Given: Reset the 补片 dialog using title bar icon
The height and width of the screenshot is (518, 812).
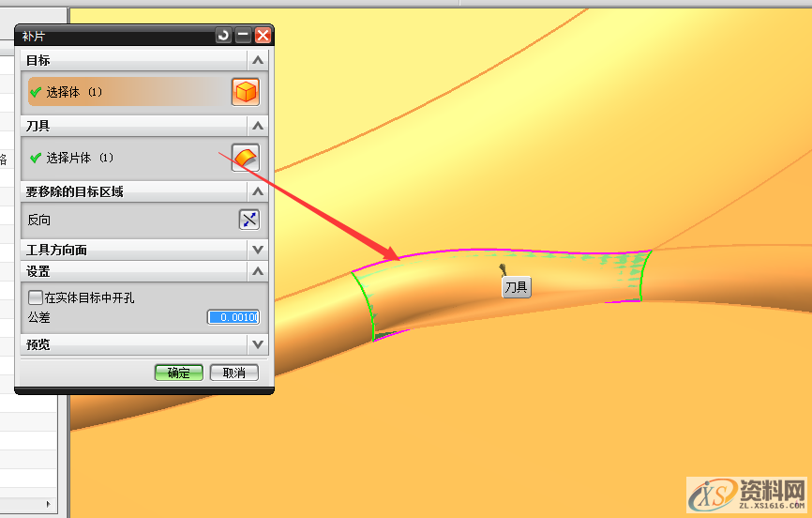Looking at the screenshot, I should click(x=223, y=36).
